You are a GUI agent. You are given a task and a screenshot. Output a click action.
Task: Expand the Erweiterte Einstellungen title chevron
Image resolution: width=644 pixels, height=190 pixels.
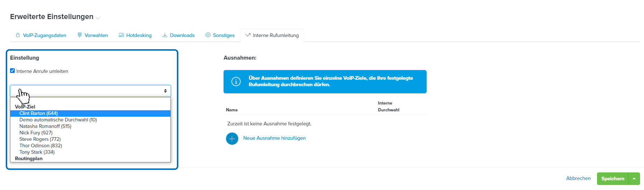pos(98,18)
